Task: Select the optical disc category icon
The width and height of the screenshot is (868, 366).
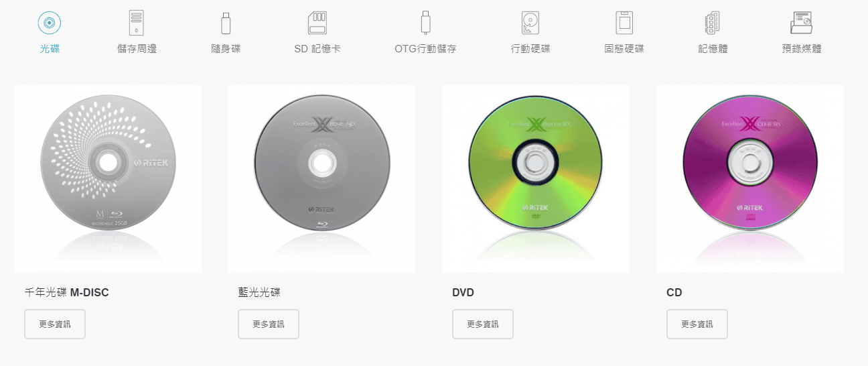Action: point(50,23)
